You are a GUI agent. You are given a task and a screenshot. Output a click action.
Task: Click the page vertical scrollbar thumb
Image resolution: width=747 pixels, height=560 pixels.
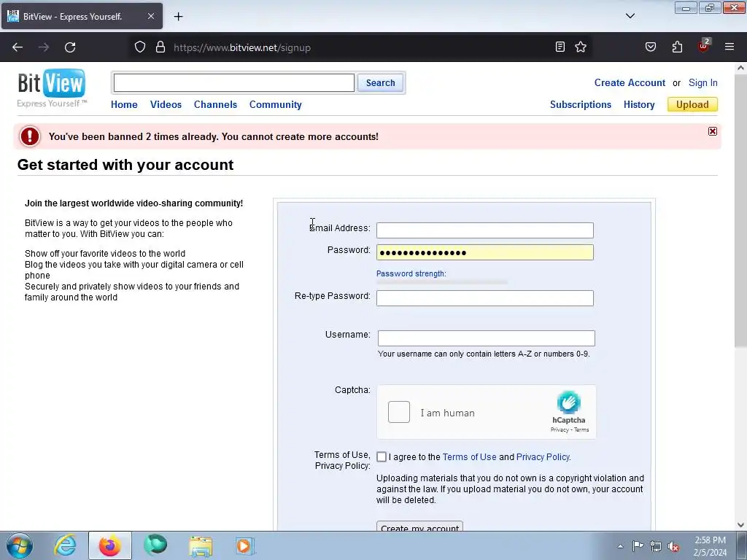740,211
